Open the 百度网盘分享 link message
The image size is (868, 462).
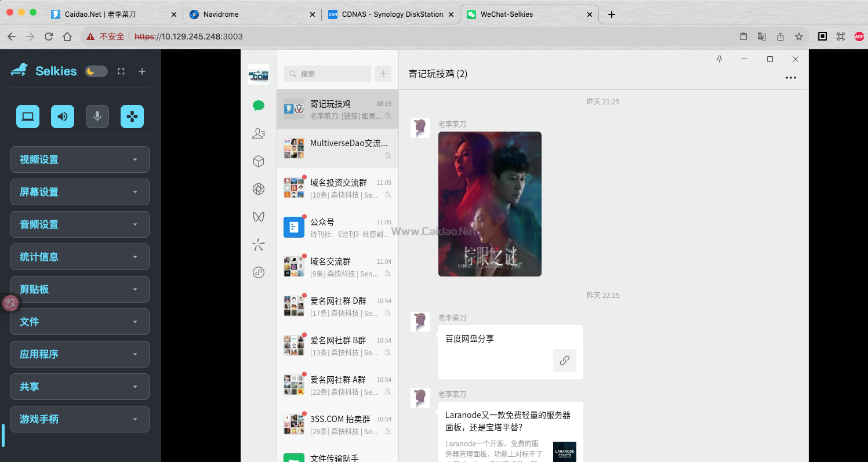510,352
